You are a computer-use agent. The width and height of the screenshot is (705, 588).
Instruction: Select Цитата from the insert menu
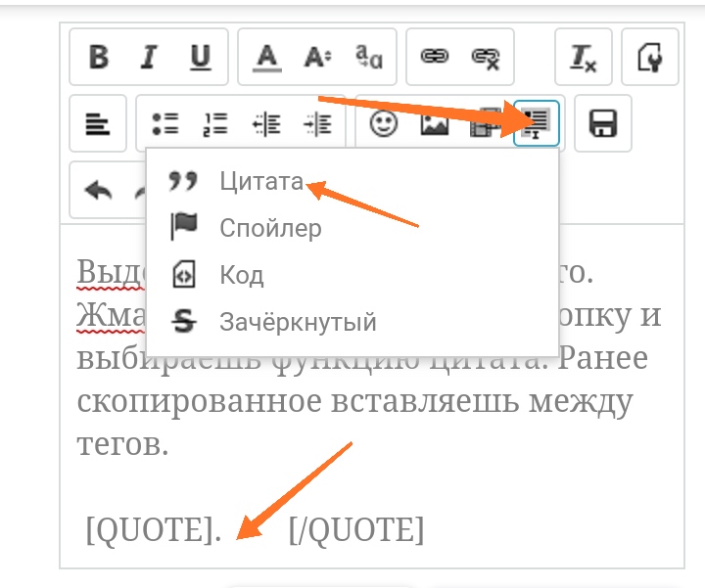tap(261, 182)
